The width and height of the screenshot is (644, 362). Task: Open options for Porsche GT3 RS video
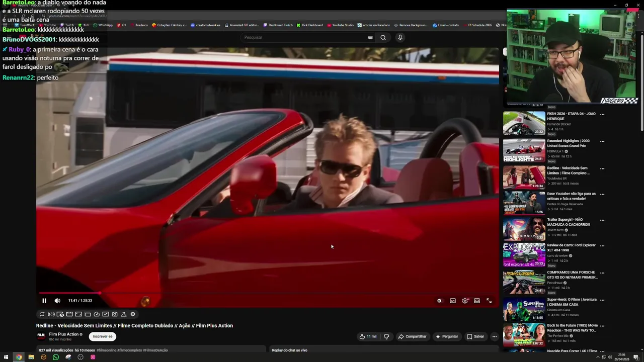[x=602, y=273]
